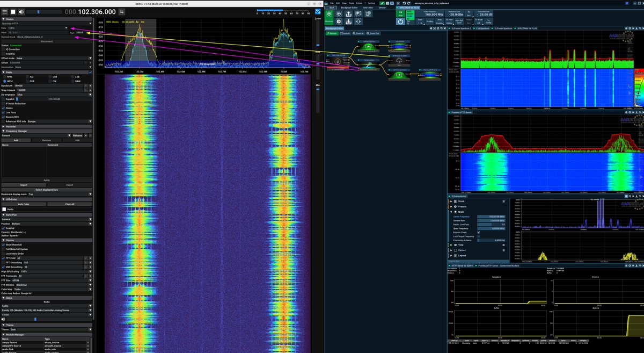Click the speaker icon in Sinks section
The width and height of the screenshot is (644, 353).
[x=3, y=319]
